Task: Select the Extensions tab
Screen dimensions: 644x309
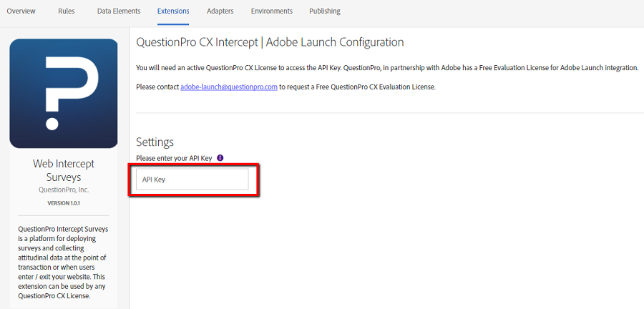Action: coord(173,11)
